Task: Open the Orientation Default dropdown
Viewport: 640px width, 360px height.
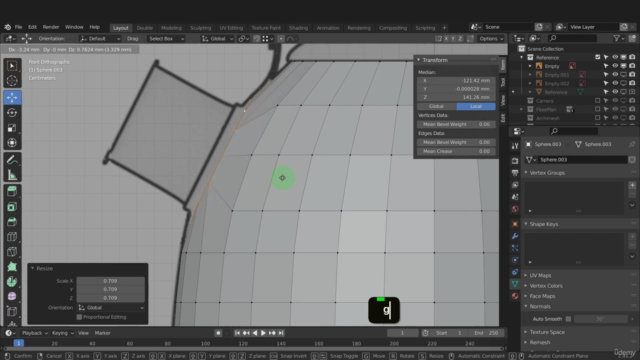Action: click(x=100, y=39)
